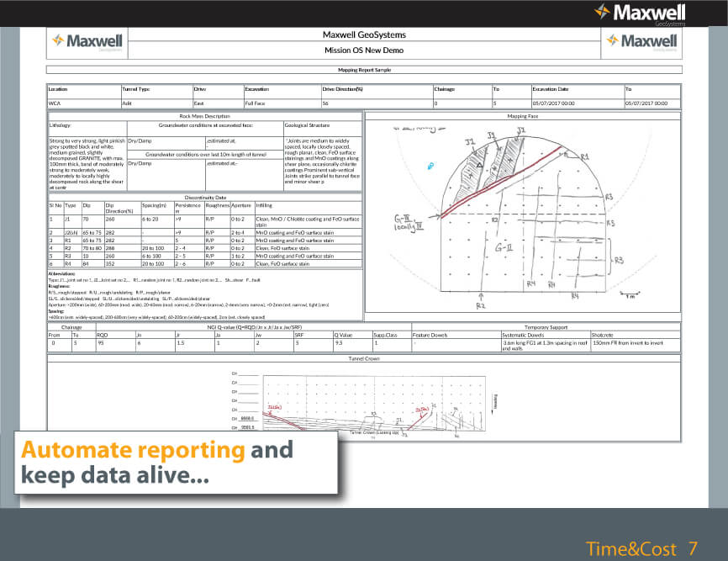Screen dimensions: 728x561
Task: Click the 'Persistence' column header
Action: tap(187, 205)
